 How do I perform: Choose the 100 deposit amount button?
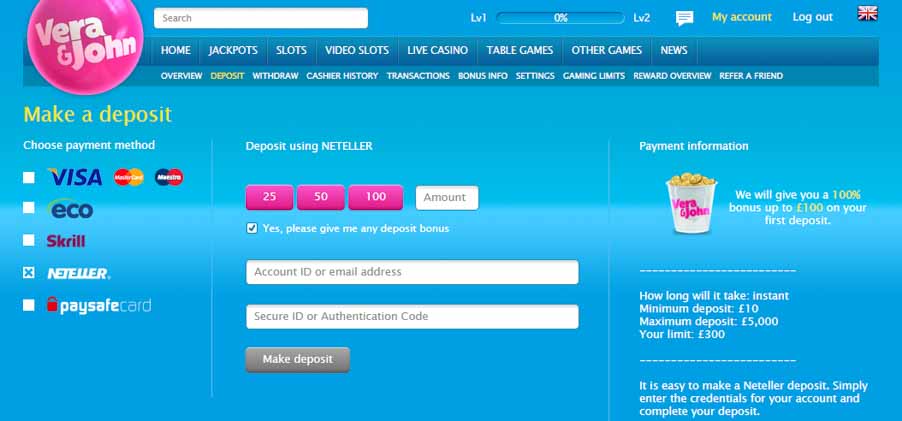pyautogui.click(x=375, y=197)
